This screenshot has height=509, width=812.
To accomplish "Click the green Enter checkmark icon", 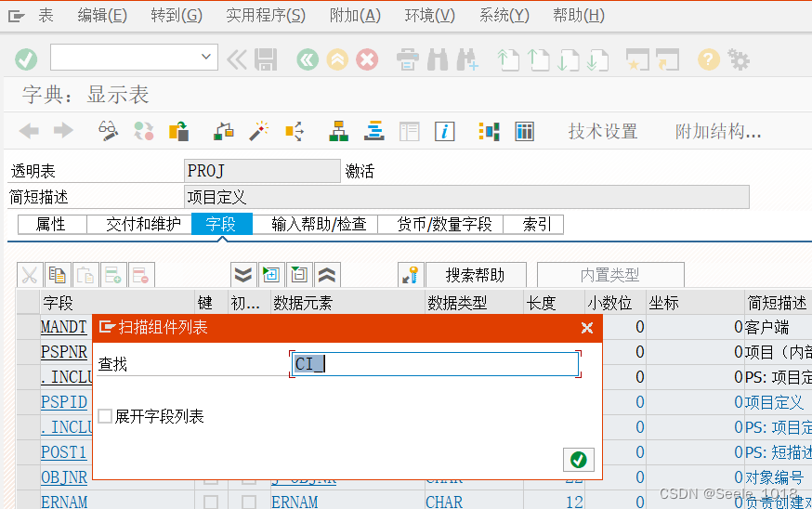I will click(x=26, y=59).
